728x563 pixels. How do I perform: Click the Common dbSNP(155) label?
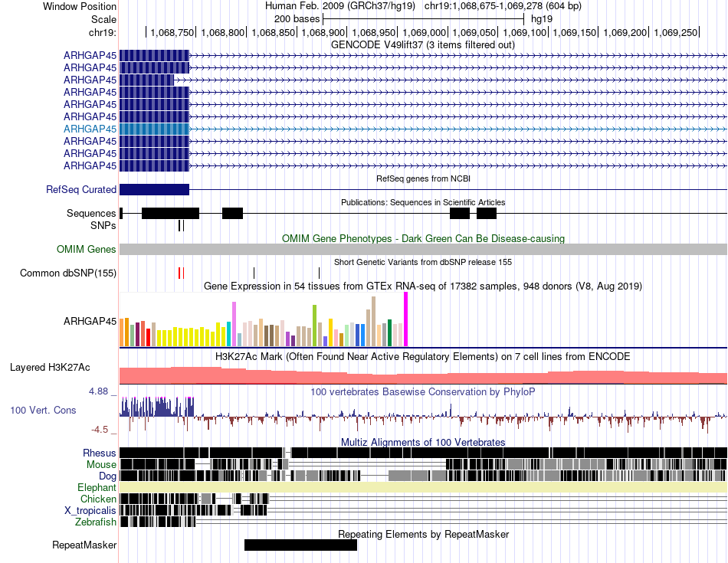tap(67, 273)
